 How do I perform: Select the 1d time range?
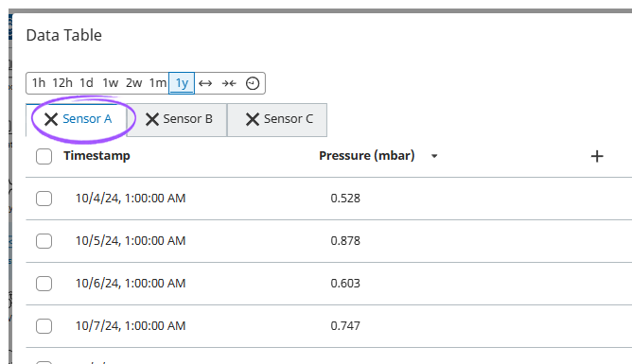pos(86,83)
